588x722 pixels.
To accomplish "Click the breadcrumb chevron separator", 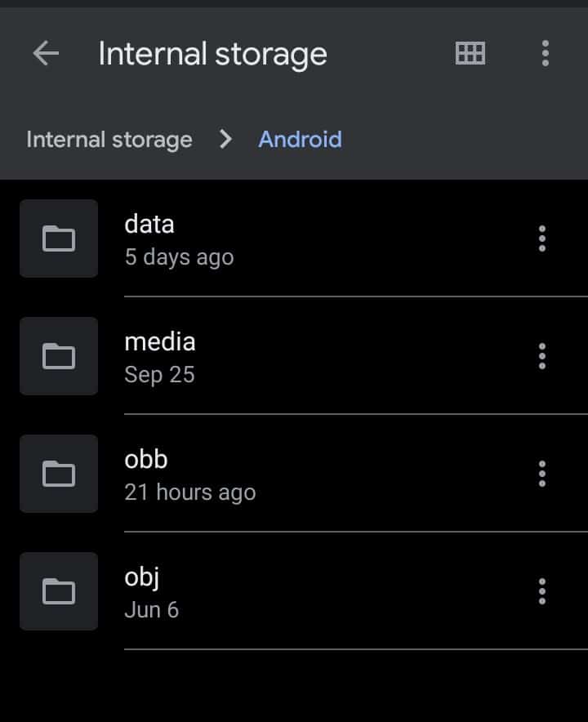I will coord(225,139).
